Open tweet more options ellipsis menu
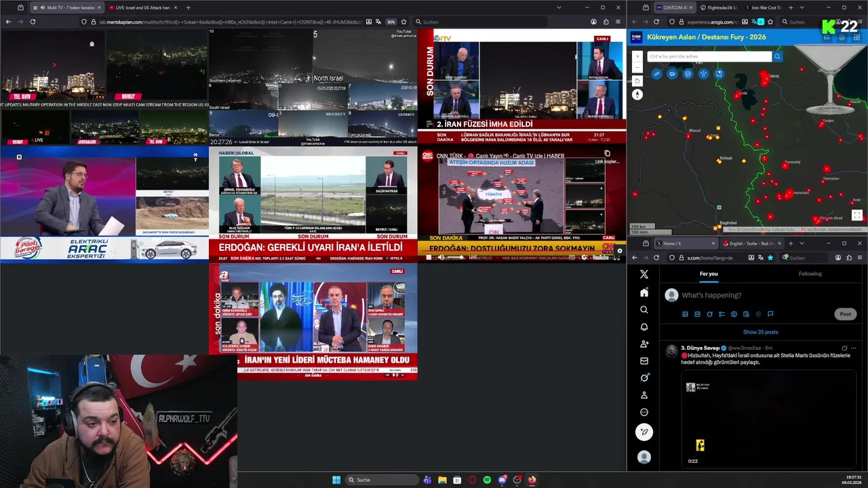Image resolution: width=868 pixels, height=488 pixels. tap(853, 348)
